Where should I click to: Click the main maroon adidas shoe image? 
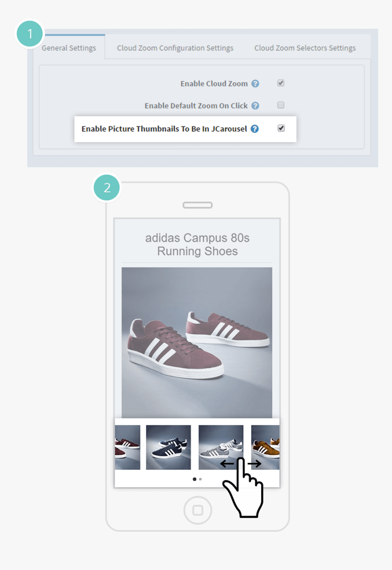pyautogui.click(x=197, y=343)
